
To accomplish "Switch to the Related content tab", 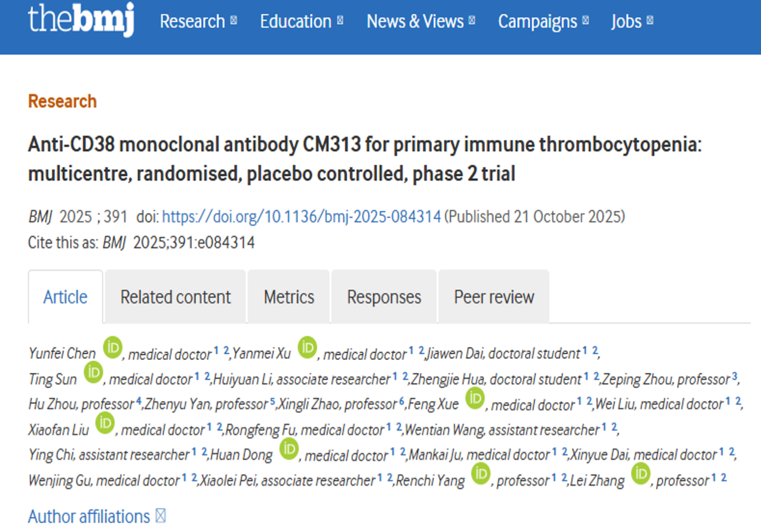I will [175, 297].
